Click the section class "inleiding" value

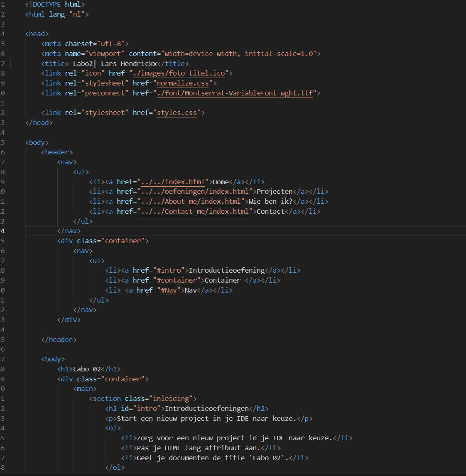click(171, 398)
